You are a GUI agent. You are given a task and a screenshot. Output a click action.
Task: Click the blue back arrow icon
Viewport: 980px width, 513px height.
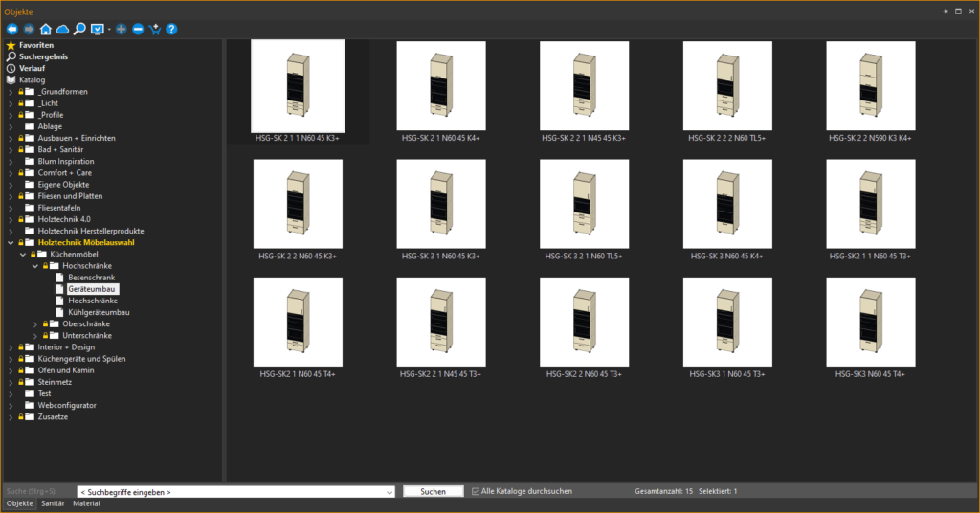coord(11,30)
